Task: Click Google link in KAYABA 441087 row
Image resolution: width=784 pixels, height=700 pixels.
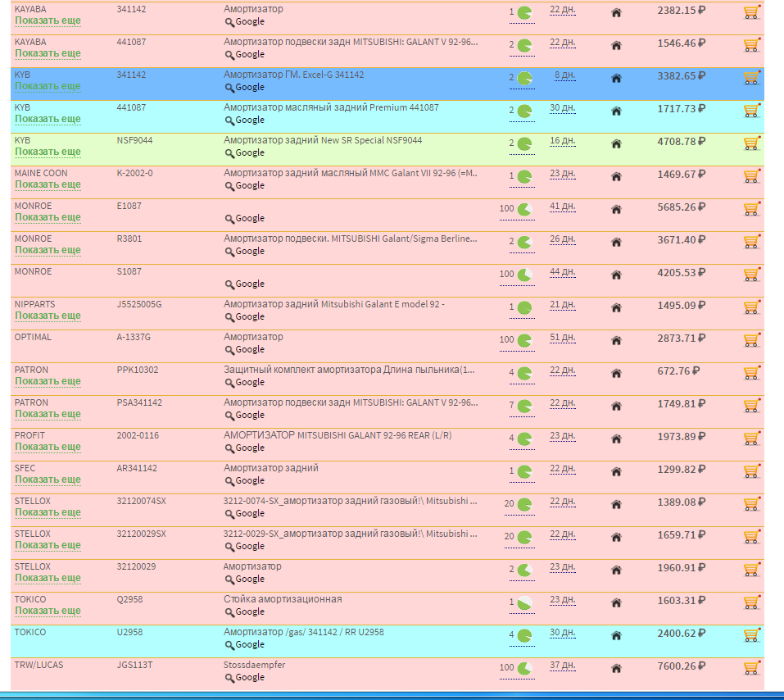Action: tap(245, 55)
